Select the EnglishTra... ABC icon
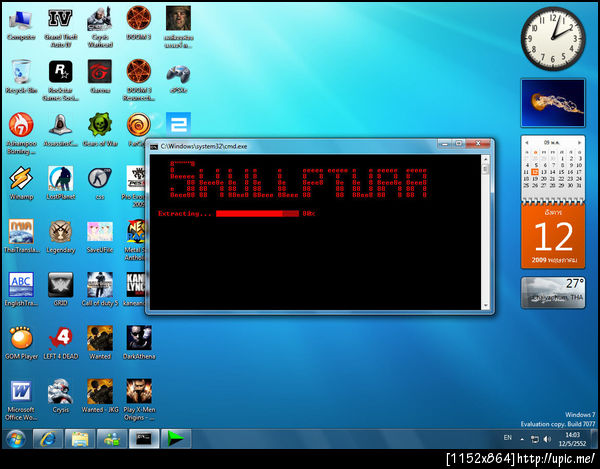600x469 pixels. pyautogui.click(x=21, y=289)
